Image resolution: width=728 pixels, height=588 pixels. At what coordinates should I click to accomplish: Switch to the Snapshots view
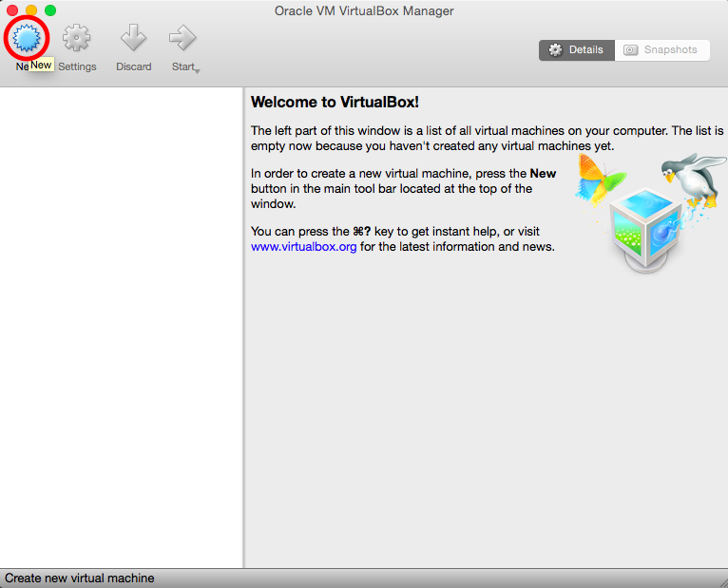662,50
